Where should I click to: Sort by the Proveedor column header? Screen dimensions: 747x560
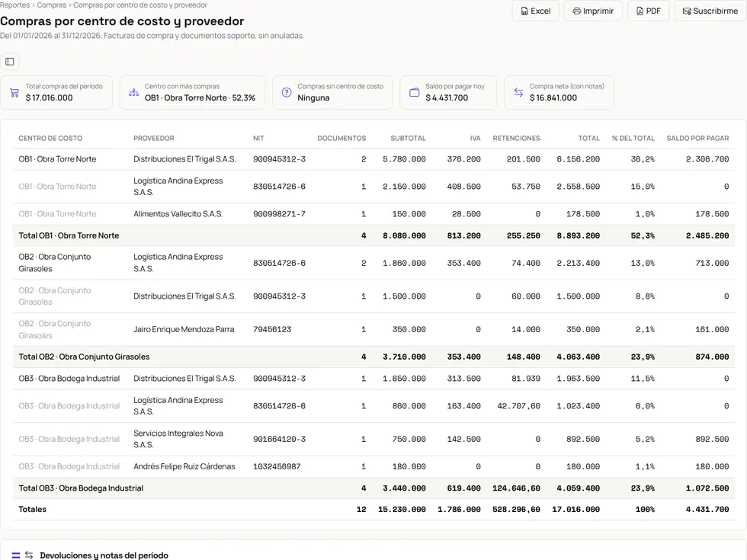click(x=154, y=138)
